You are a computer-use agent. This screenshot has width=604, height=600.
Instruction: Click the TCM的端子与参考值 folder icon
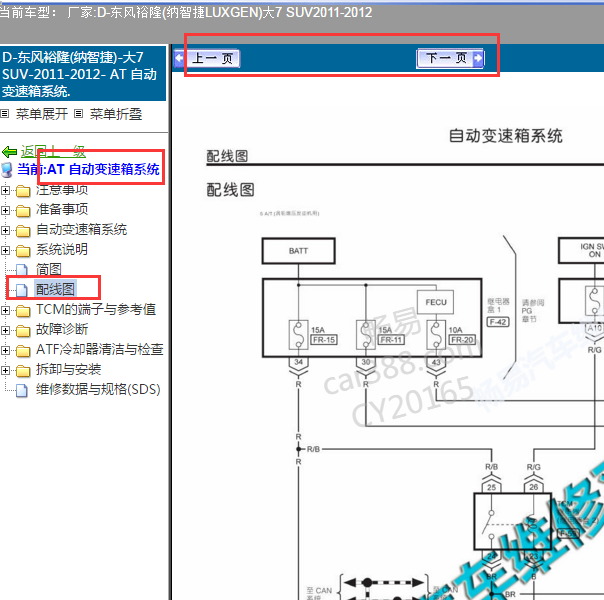23,311
